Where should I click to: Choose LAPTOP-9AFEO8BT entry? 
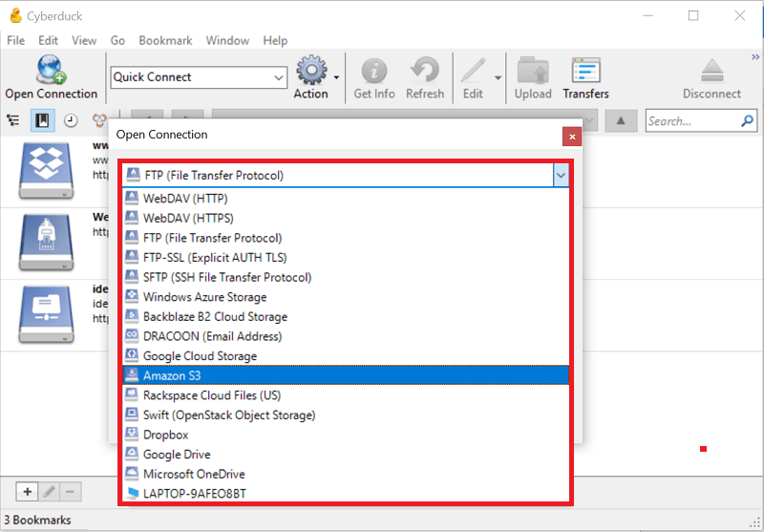pyautogui.click(x=346, y=494)
